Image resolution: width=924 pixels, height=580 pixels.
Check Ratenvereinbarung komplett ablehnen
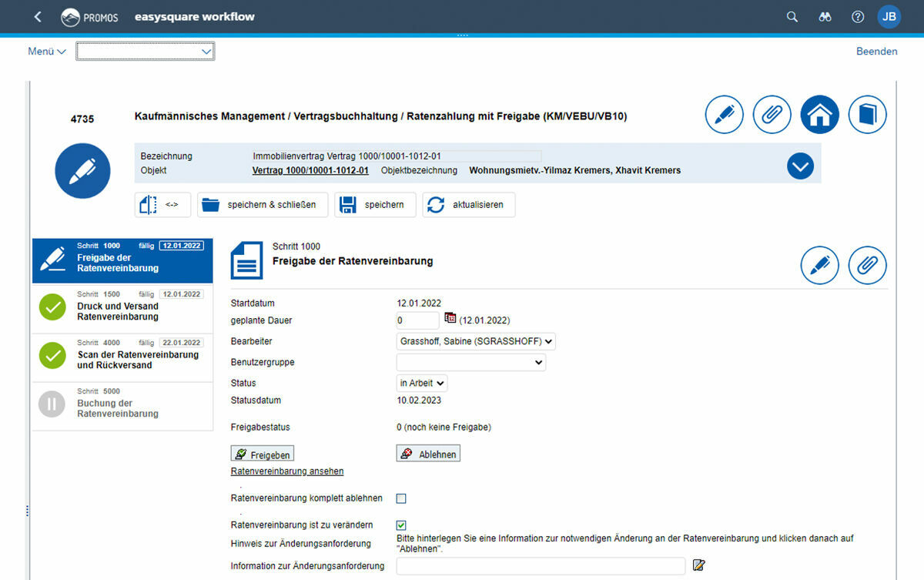(x=400, y=498)
